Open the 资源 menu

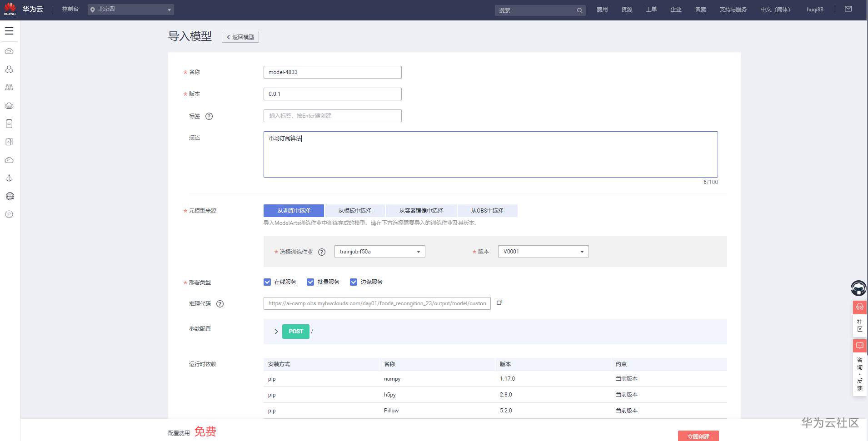(627, 10)
